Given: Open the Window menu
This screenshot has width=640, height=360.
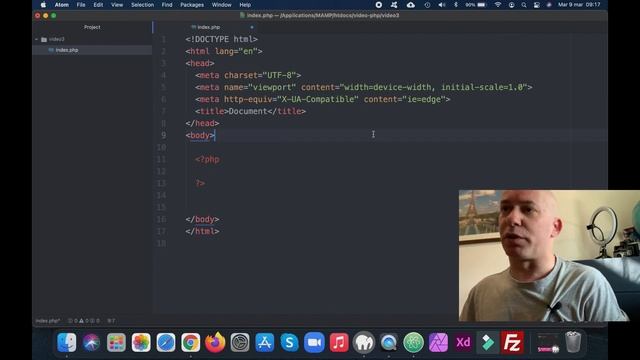Looking at the screenshot, I should (222, 5).
